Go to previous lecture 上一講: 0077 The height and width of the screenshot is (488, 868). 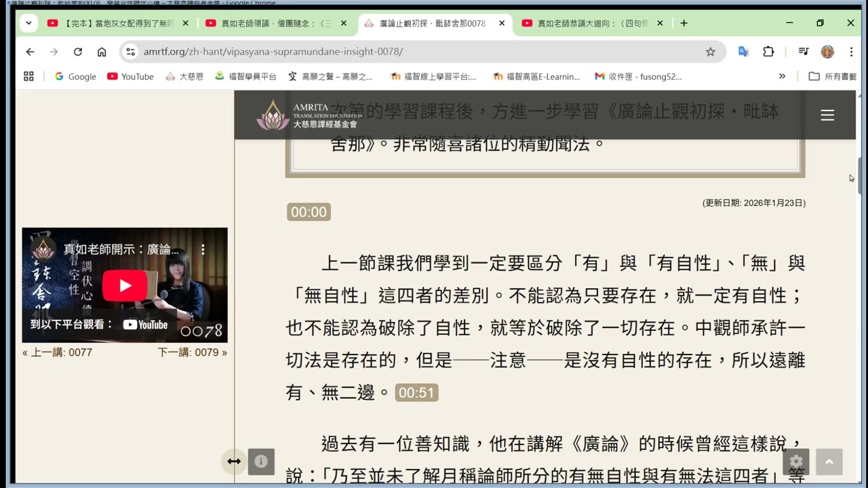click(x=57, y=352)
